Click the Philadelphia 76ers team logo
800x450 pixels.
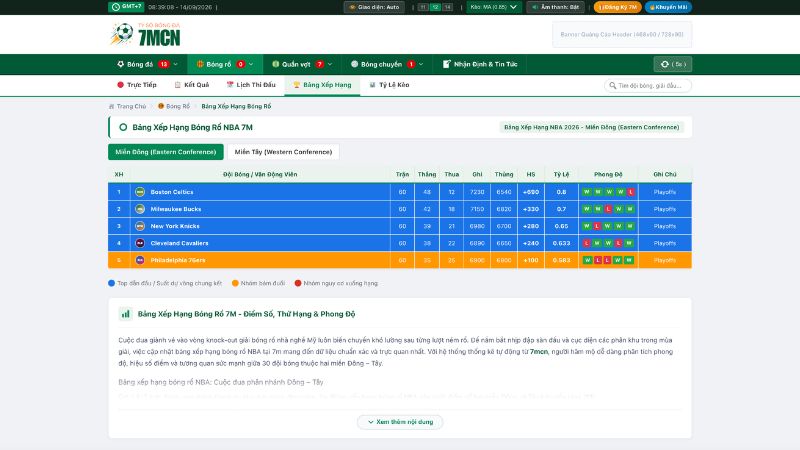tap(140, 260)
